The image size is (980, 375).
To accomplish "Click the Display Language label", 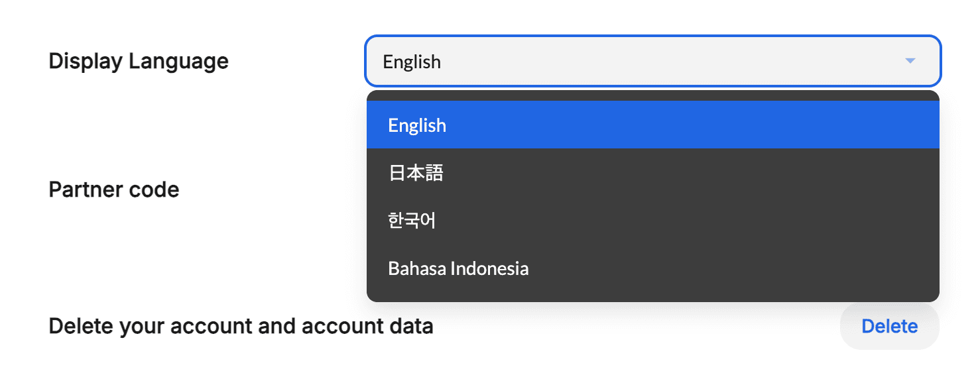I will tap(139, 61).
